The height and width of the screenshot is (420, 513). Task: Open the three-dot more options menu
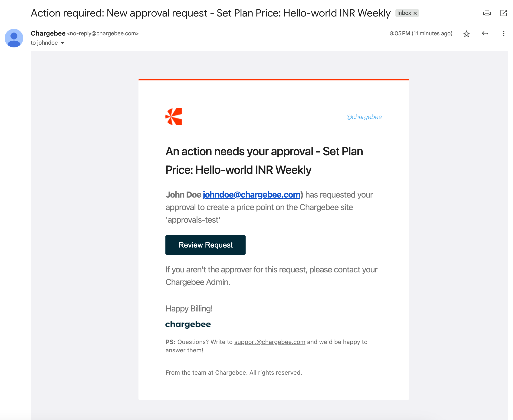point(503,34)
